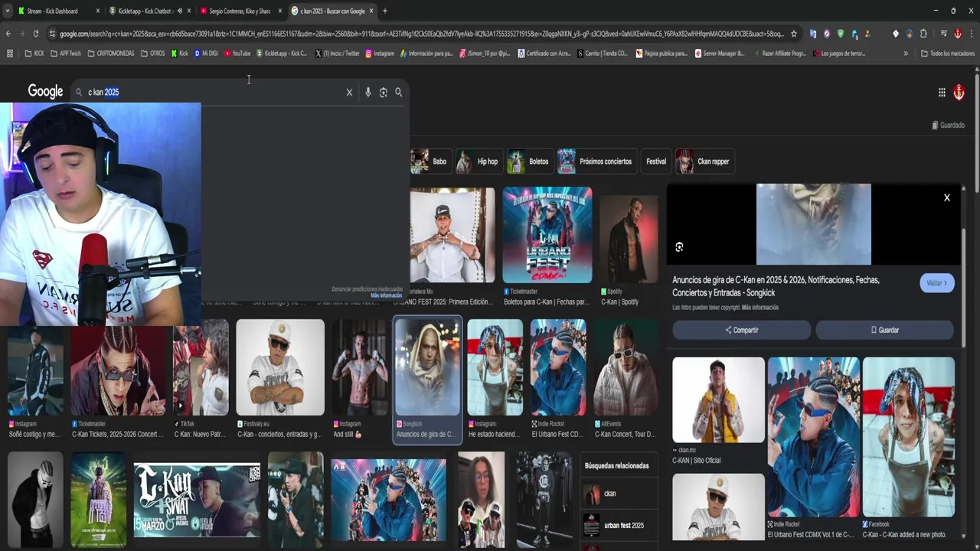Filter images by Próximos conciertos chip

[x=596, y=161]
